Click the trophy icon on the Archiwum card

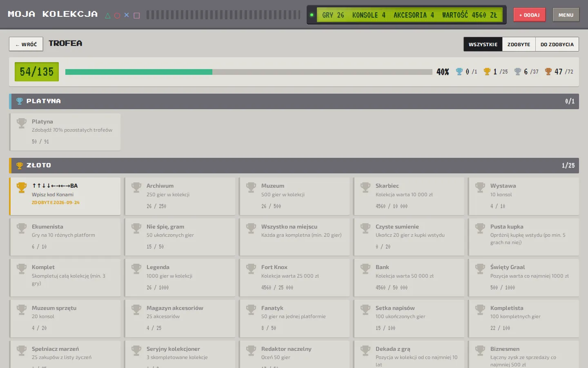[136, 187]
